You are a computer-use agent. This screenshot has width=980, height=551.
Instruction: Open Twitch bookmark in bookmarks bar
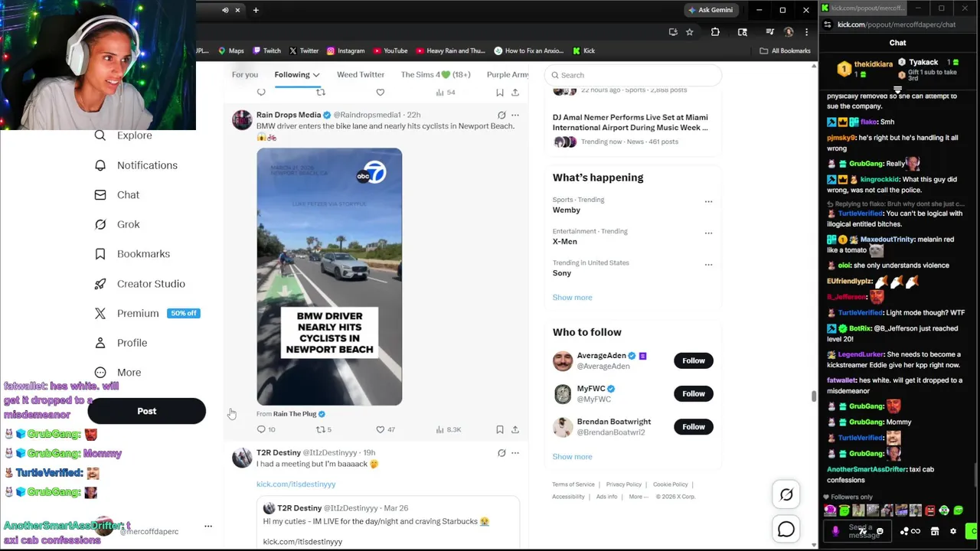[x=266, y=51]
